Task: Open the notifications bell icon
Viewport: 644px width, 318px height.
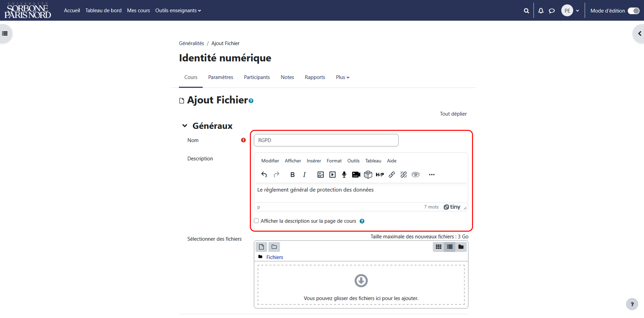Action: point(541,11)
